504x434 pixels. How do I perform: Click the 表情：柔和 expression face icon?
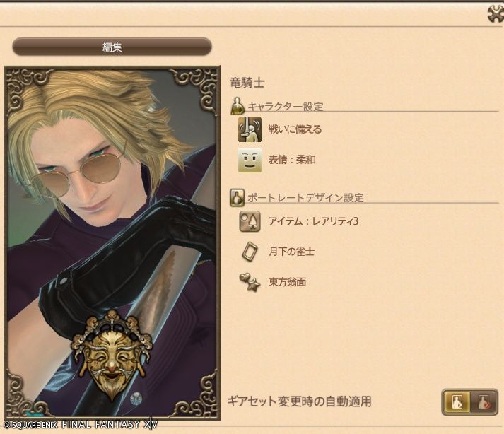click(250, 160)
